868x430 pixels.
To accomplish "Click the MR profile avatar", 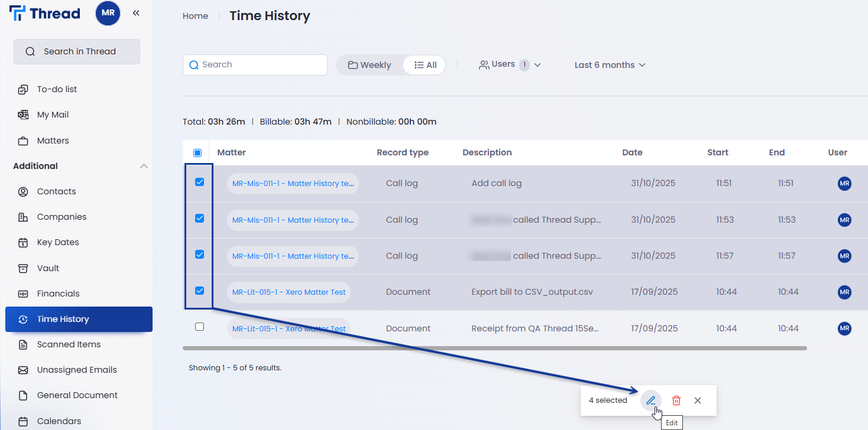I will tap(108, 13).
